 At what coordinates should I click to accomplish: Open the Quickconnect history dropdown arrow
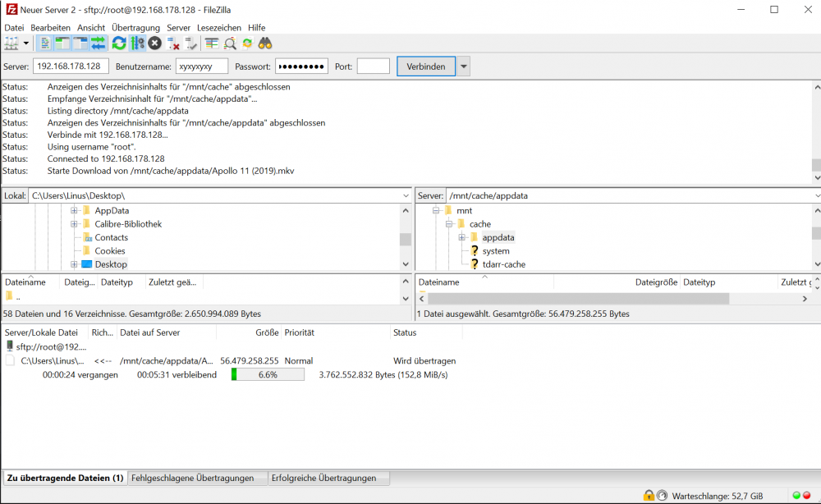point(463,66)
